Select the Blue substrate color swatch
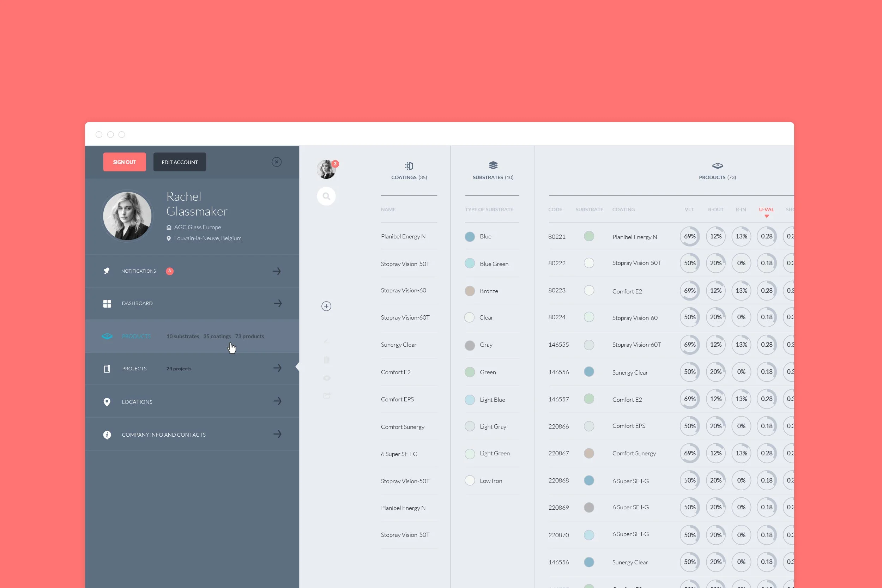The image size is (882, 588). click(470, 237)
